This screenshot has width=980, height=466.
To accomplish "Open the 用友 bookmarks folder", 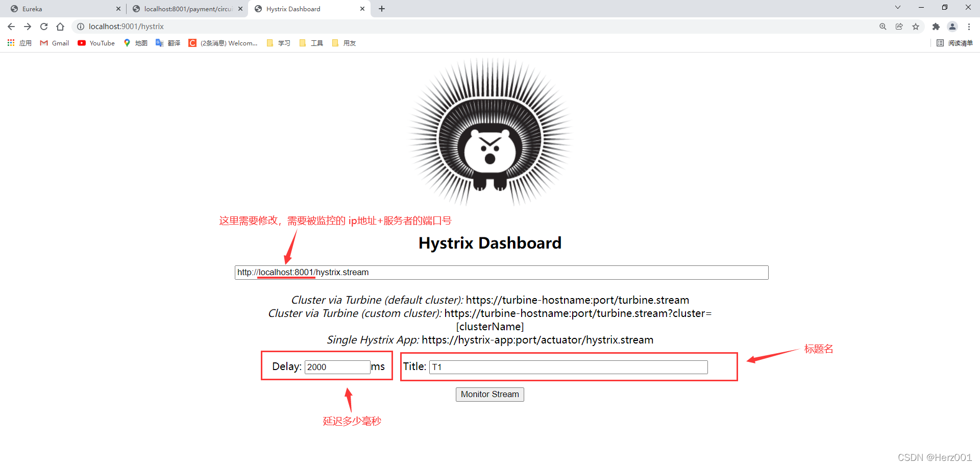I will 344,43.
